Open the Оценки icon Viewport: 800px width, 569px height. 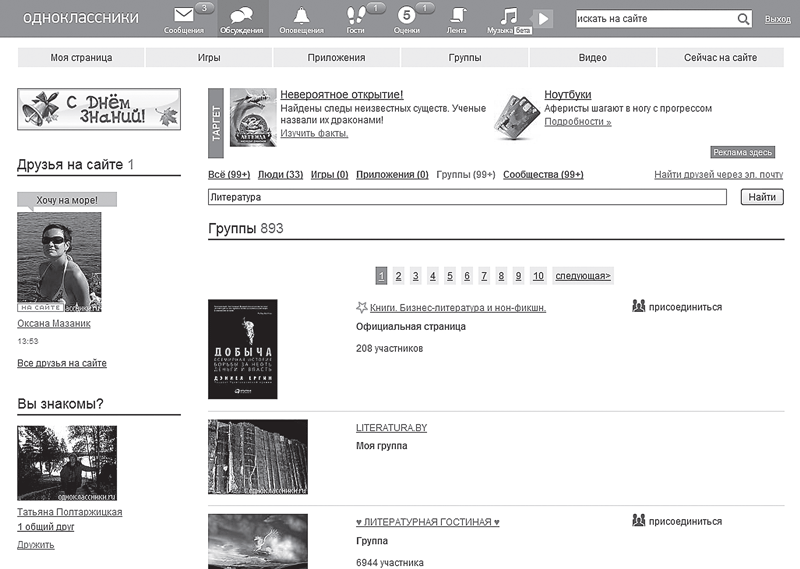(x=406, y=15)
